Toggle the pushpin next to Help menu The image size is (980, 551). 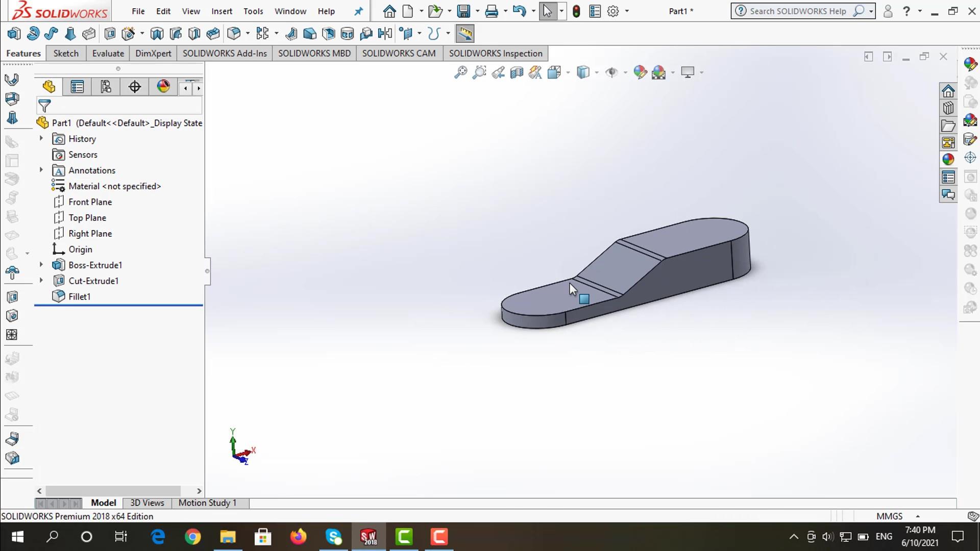(358, 11)
